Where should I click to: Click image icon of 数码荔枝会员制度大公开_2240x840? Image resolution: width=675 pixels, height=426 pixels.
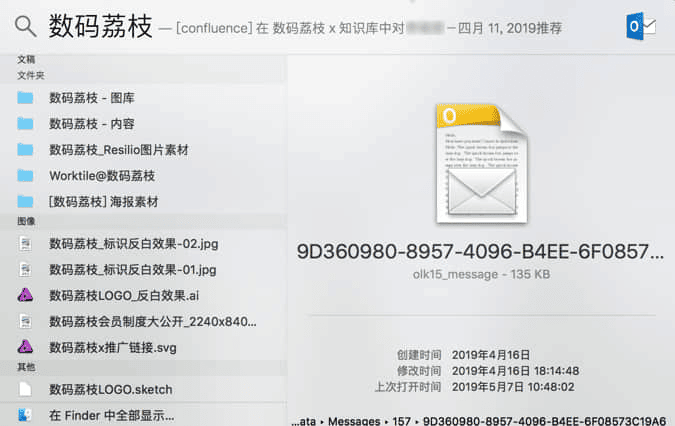[x=25, y=321]
